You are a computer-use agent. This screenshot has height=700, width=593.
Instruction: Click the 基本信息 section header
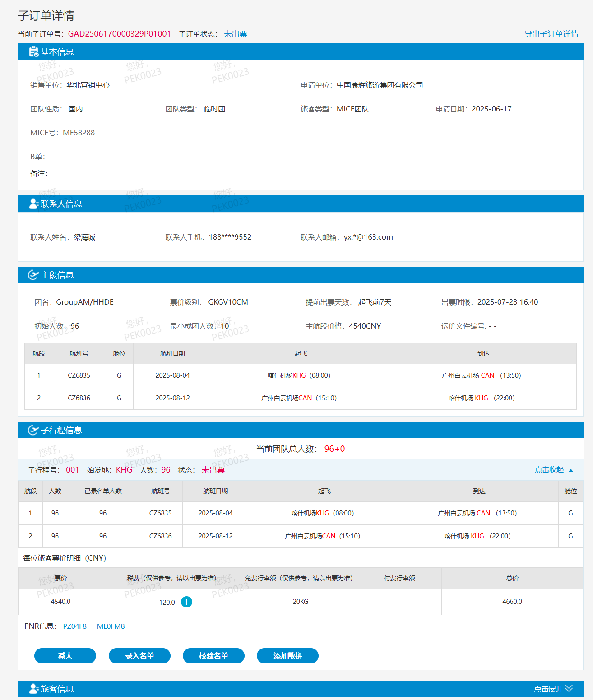pos(57,52)
